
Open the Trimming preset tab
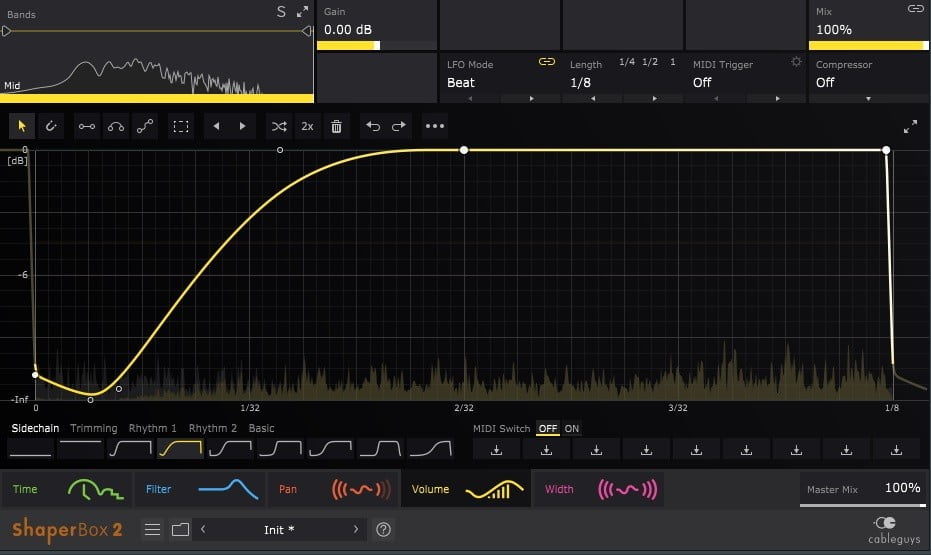tap(94, 429)
